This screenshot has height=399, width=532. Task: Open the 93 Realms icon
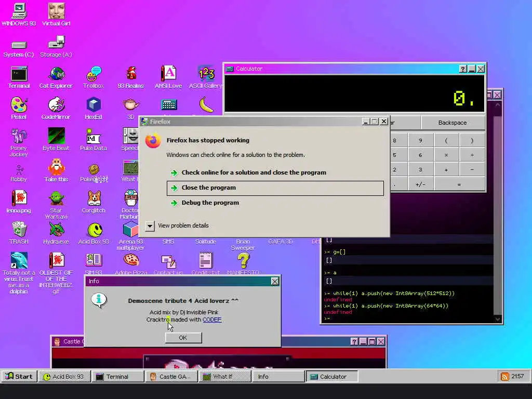130,77
